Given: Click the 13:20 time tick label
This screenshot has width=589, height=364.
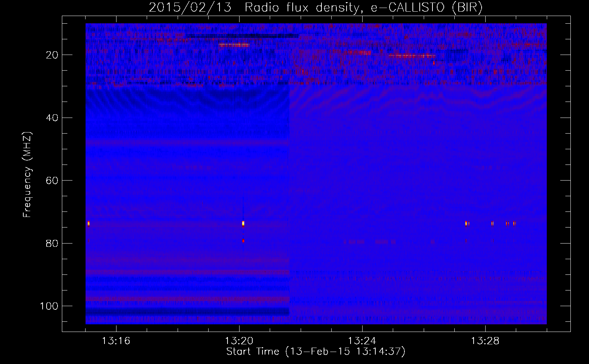Looking at the screenshot, I should [239, 341].
